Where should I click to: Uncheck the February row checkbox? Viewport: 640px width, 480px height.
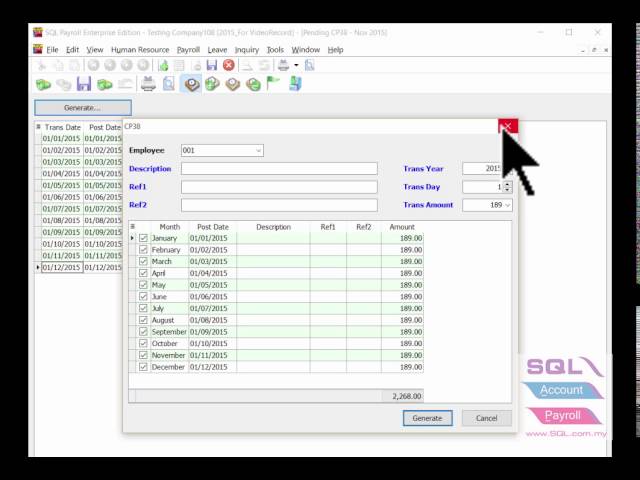point(143,249)
